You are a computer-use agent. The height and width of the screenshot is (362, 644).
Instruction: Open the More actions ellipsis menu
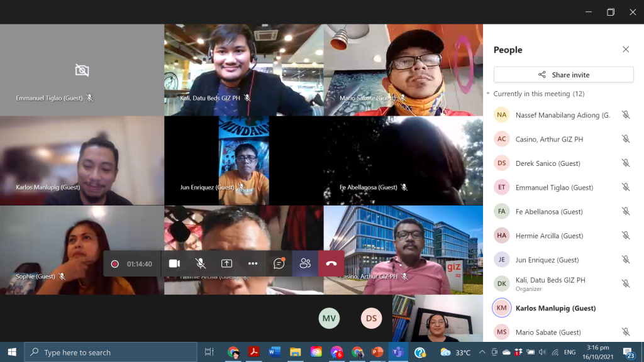(253, 264)
